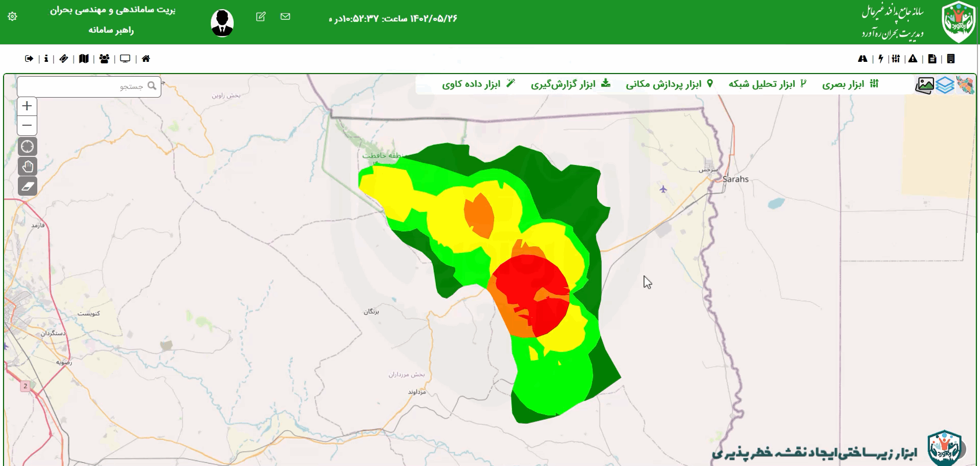
Task: Click the locate target circle tool
Action: [28, 147]
